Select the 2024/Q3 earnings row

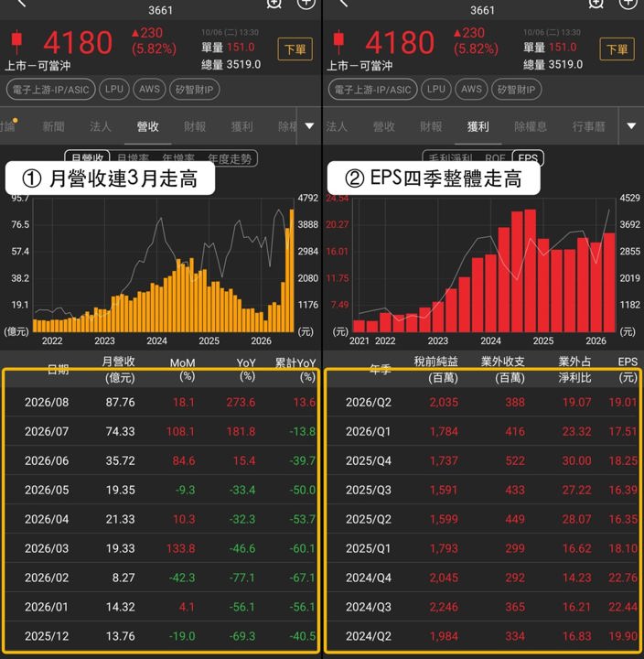(483, 607)
